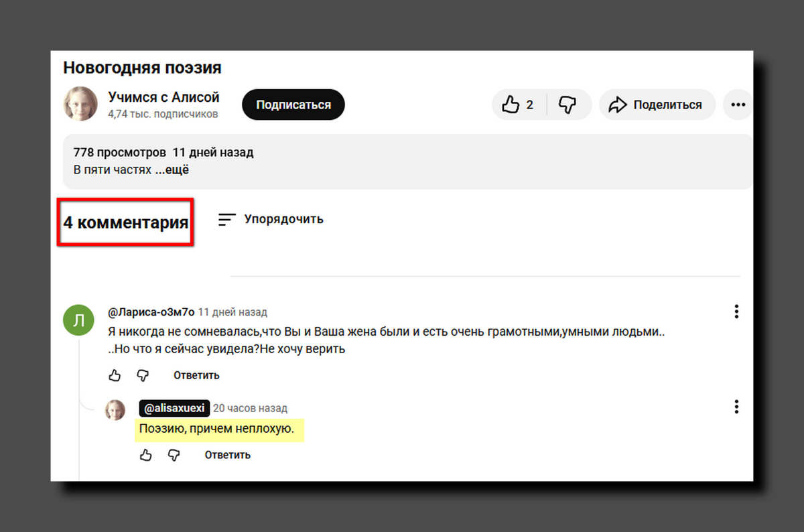Click the username @Лариса-о3м7о
The width and height of the screenshot is (804, 532).
pyautogui.click(x=151, y=312)
